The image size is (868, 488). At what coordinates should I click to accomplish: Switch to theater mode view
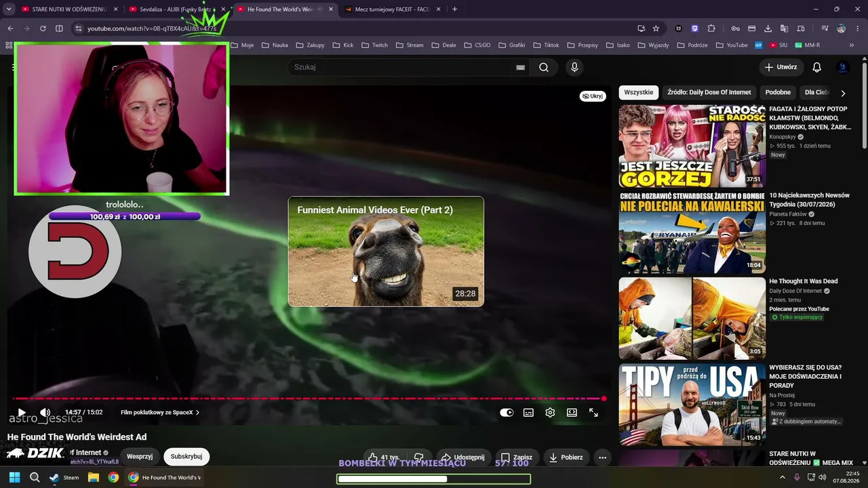[x=572, y=412]
